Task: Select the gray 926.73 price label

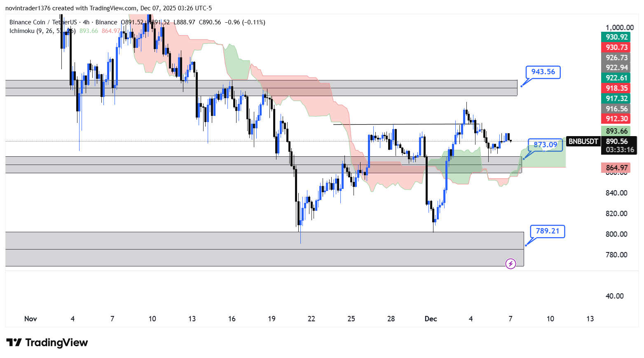Action: pos(616,58)
